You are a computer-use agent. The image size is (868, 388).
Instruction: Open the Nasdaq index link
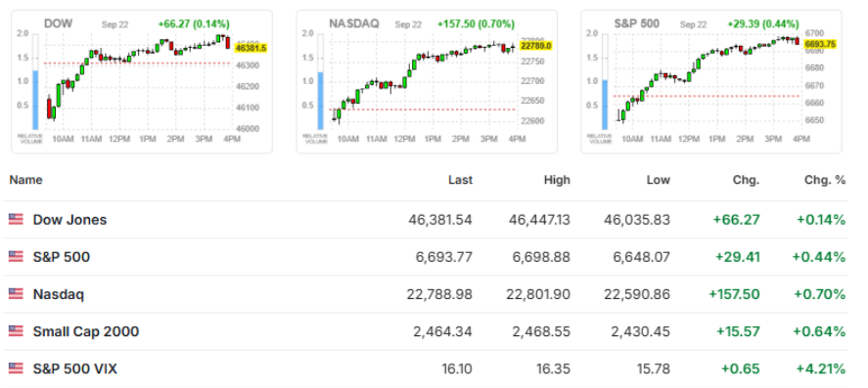(x=59, y=294)
